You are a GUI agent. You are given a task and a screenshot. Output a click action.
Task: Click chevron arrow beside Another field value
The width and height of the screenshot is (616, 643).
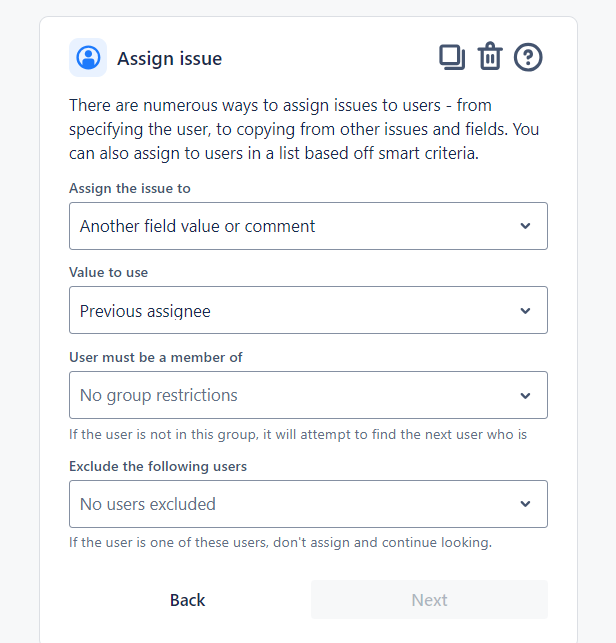pyautogui.click(x=526, y=226)
